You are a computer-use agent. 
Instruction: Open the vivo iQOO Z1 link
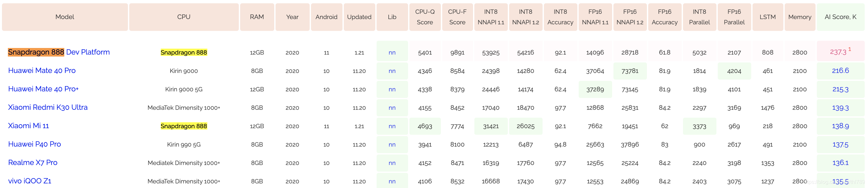30,181
